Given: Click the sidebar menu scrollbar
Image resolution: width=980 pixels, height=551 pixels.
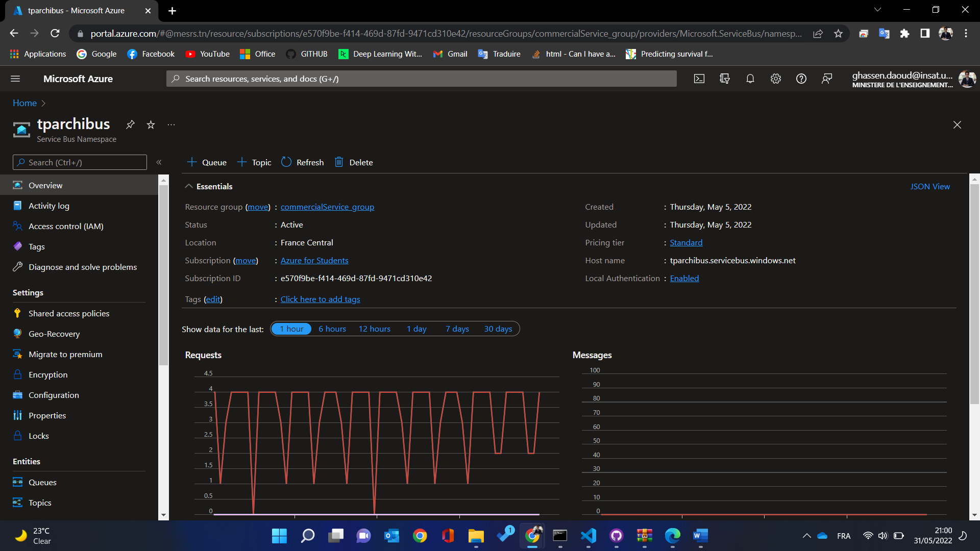Looking at the screenshot, I should pos(163,275).
